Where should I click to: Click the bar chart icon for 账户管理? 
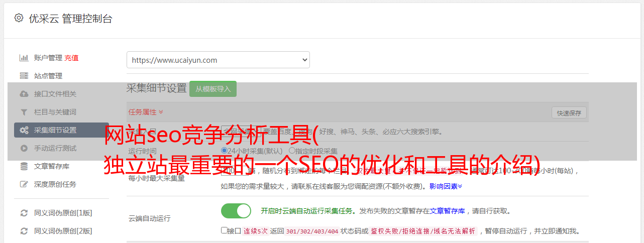[24, 58]
